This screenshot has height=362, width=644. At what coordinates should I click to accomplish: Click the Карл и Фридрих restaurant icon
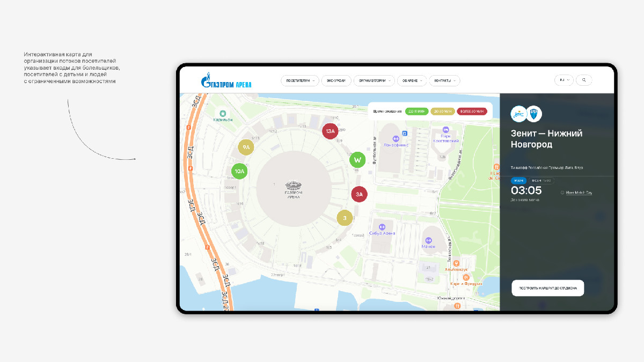click(467, 277)
